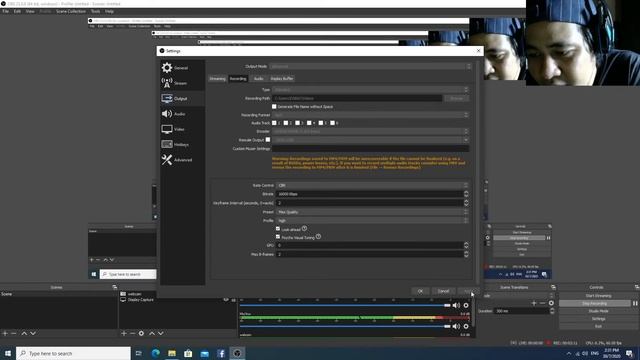Image resolution: width=640 pixels, height=360 pixels.
Task: Open the Profile dropdown
Action: tap(372, 220)
